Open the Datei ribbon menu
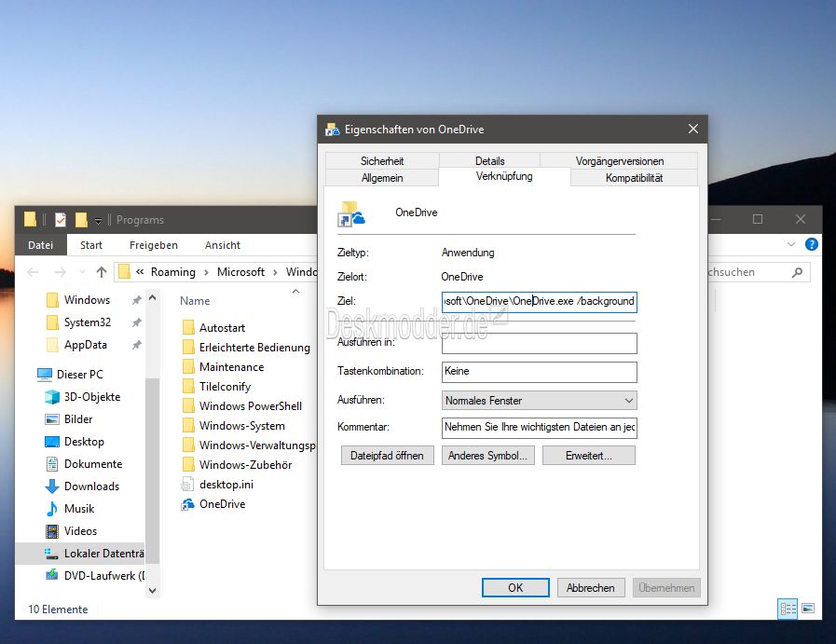The image size is (836, 644). click(x=40, y=245)
